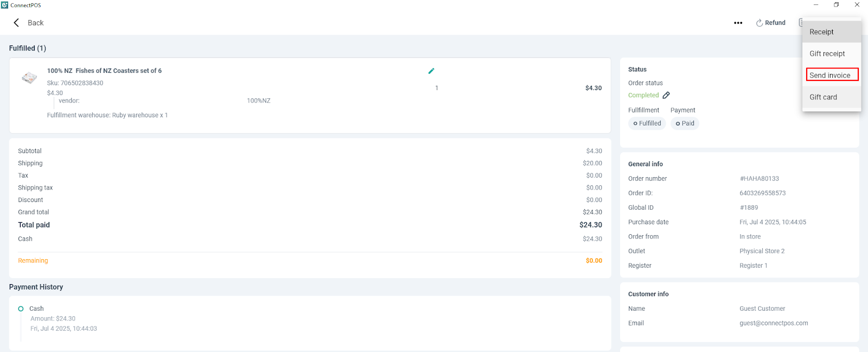868x352 pixels.
Task: Click the Completed order status text
Action: tap(643, 95)
